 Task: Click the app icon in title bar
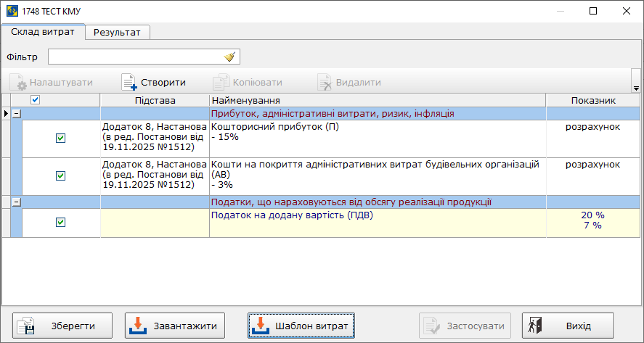(x=11, y=11)
